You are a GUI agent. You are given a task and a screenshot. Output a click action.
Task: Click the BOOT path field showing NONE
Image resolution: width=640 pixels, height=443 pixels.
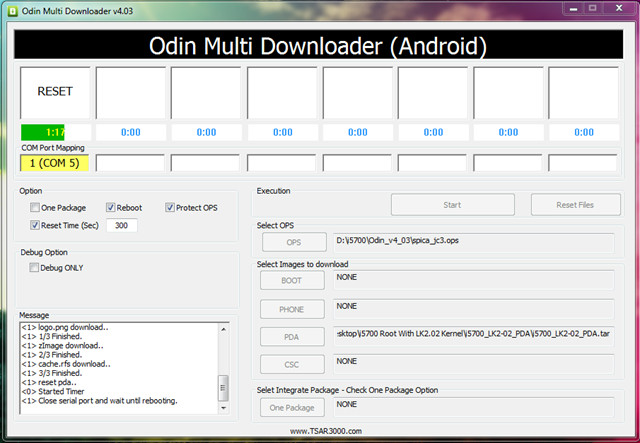[x=474, y=280]
